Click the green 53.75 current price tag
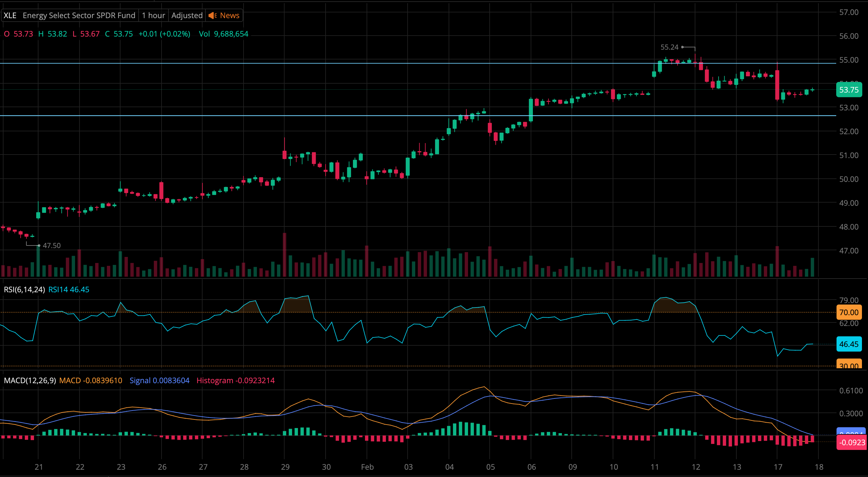Viewport: 868px width, 477px height. pos(849,90)
